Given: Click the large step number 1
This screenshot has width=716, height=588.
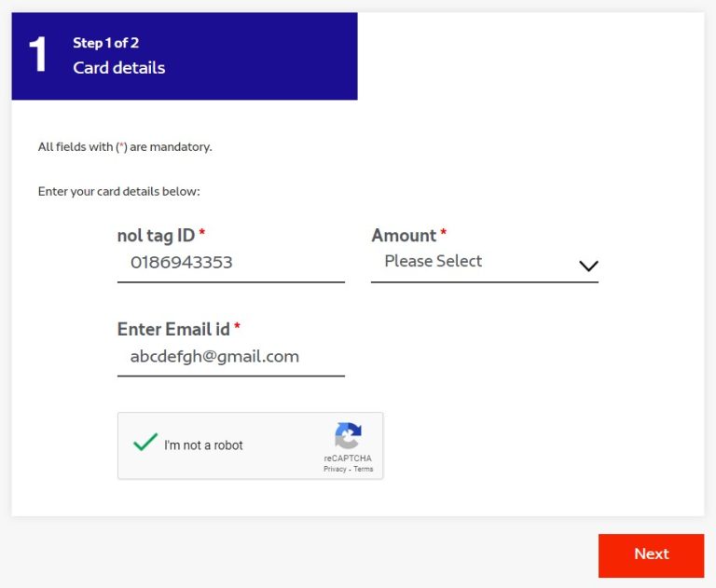Looking at the screenshot, I should tap(38, 55).
